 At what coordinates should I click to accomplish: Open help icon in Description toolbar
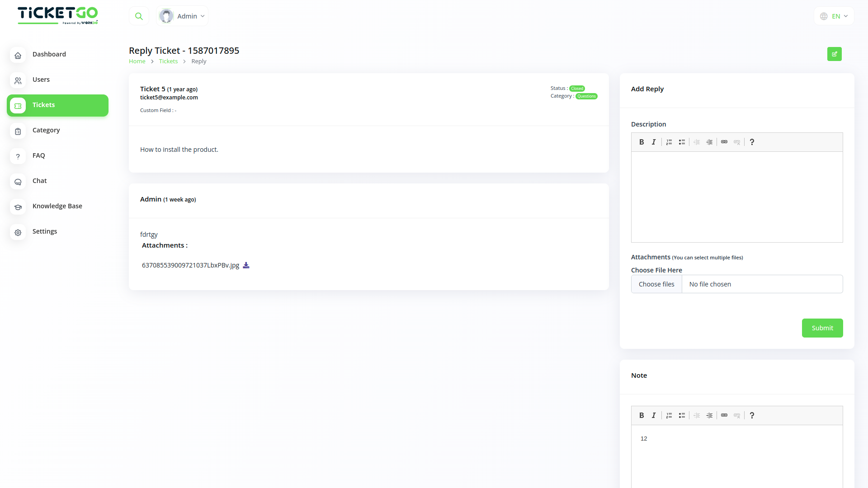(752, 142)
